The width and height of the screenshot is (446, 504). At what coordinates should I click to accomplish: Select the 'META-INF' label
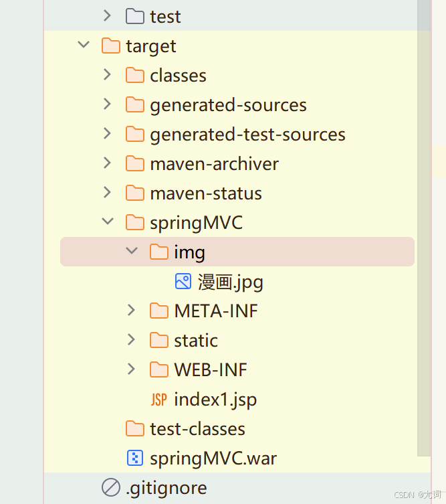216,311
